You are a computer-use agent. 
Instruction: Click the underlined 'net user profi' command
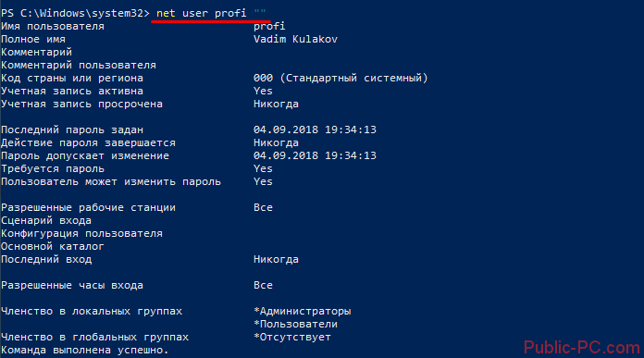point(202,13)
